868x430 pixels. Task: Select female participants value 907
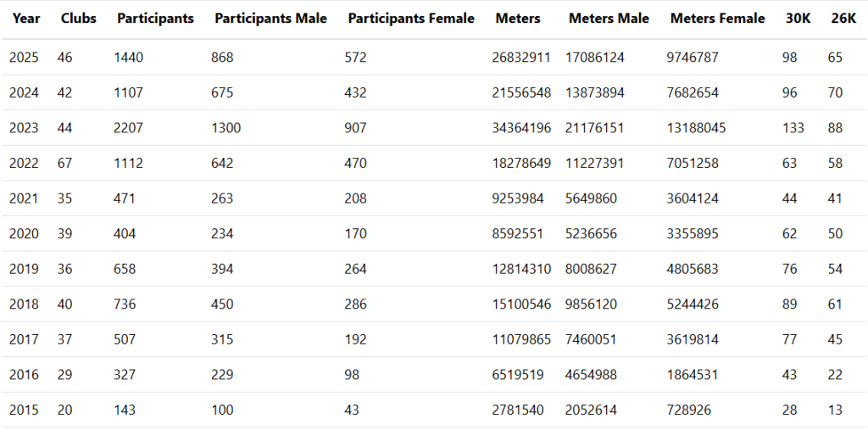pyautogui.click(x=356, y=128)
